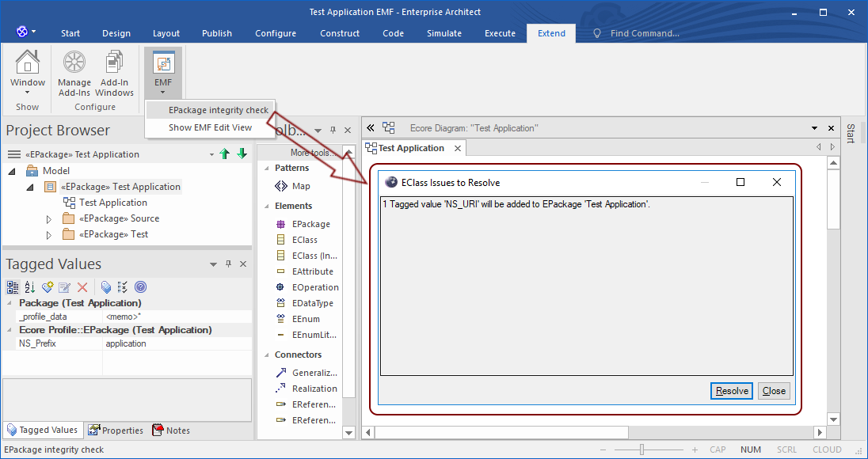This screenshot has width=868, height=459.
Task: Open tagged value options tag icon
Action: [x=106, y=287]
